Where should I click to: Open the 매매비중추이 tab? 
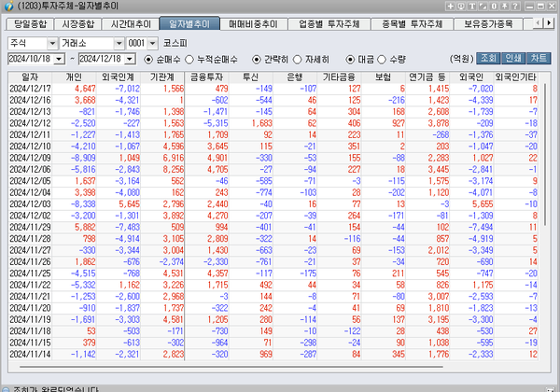point(253,24)
